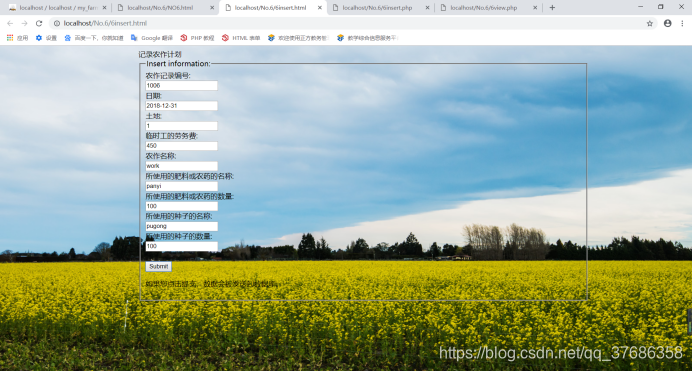Screen dimensions: 693x372
Task: Click the 所使用的种子的名称: label
Action: (179, 216)
